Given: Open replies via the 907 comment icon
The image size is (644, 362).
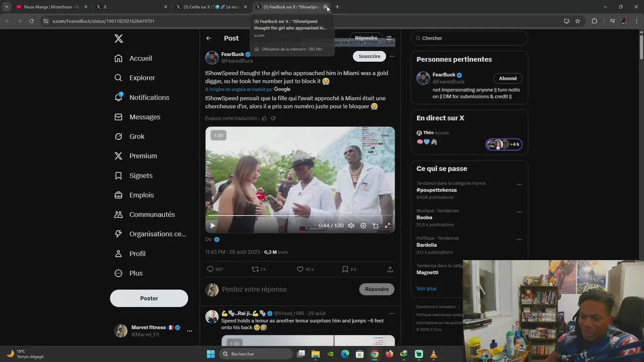Looking at the screenshot, I should [215, 269].
